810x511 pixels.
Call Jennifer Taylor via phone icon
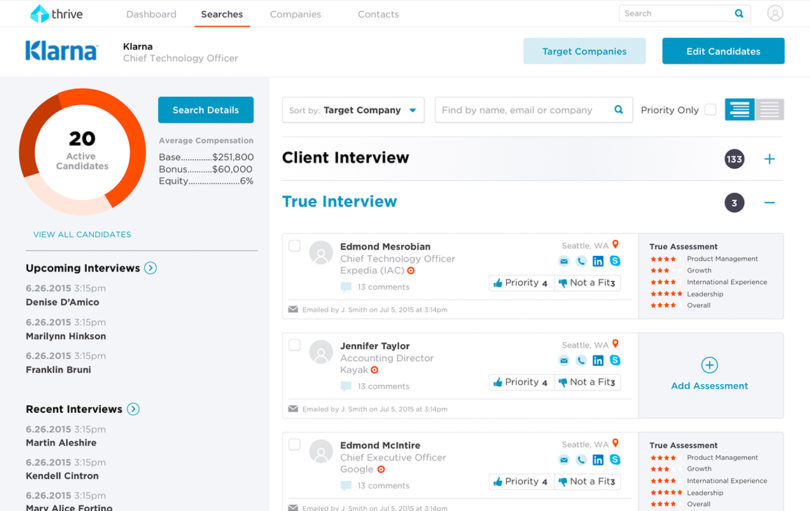click(x=581, y=361)
